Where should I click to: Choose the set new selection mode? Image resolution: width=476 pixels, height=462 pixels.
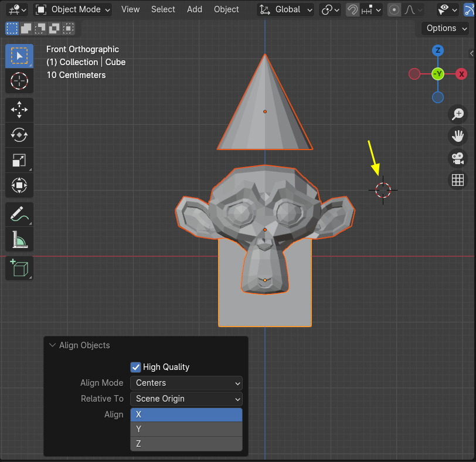12,29
